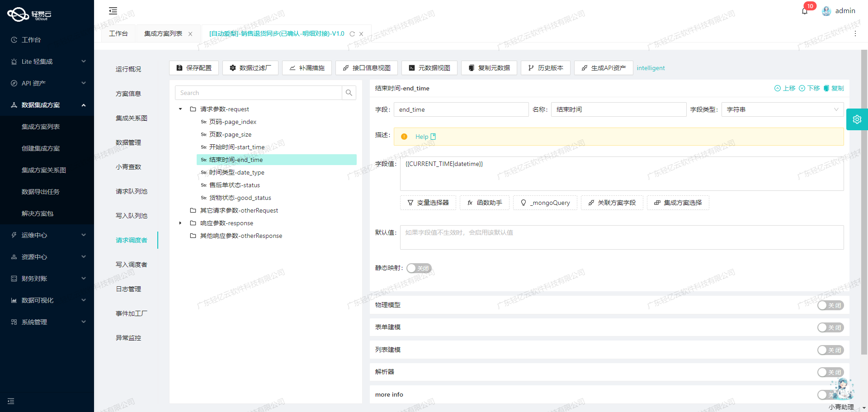Image resolution: width=868 pixels, height=412 pixels.
Task: Switch to the 工作台 top tab
Action: coord(118,33)
